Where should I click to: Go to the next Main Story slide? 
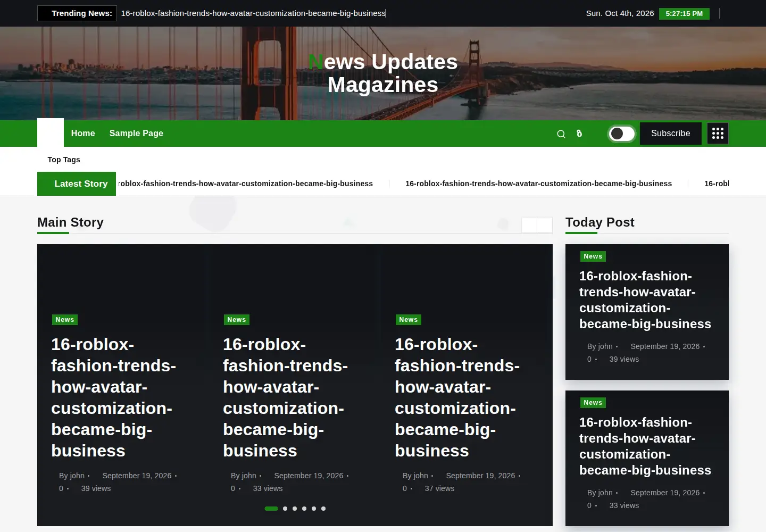(x=545, y=225)
